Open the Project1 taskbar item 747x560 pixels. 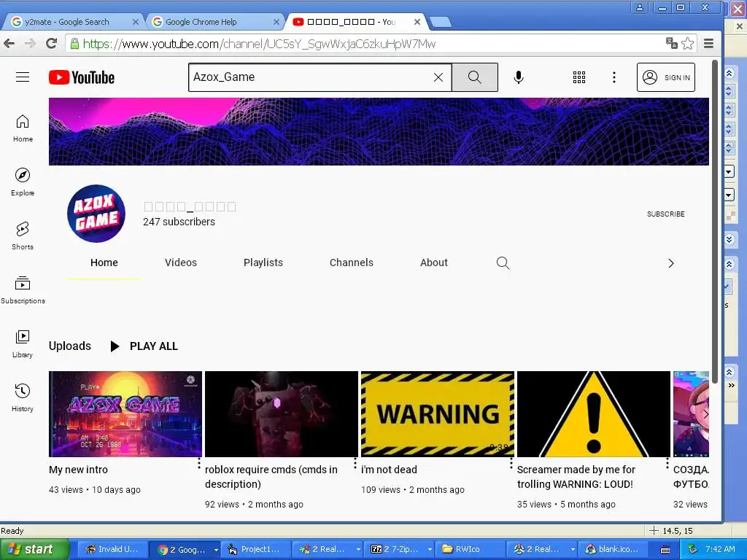(255, 550)
